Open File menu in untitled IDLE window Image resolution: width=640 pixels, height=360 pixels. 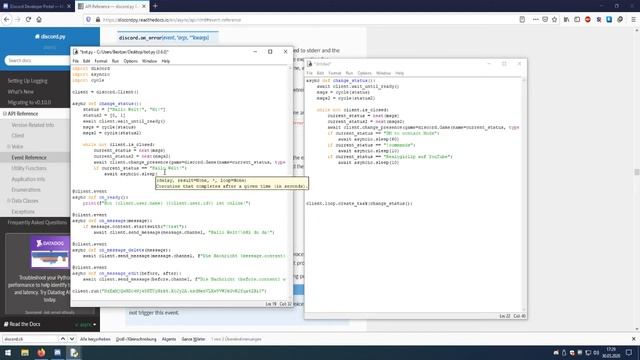pos(309,73)
